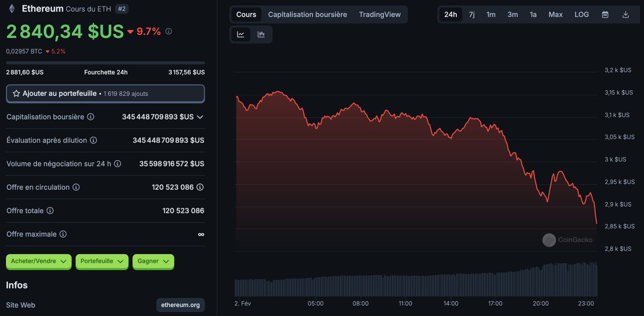
Task: Click Ajouter au portefeuille button
Action: [x=105, y=93]
